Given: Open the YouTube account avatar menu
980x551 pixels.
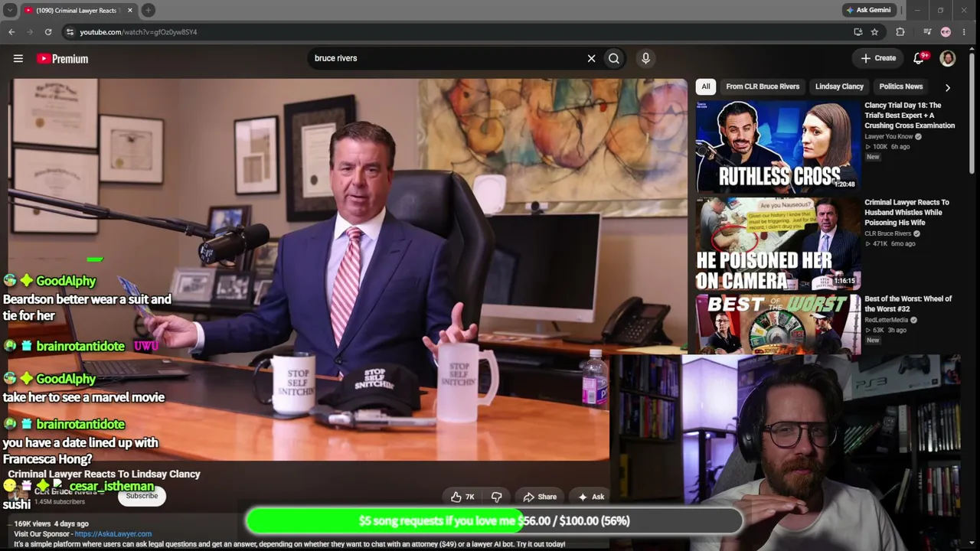Looking at the screenshot, I should pos(948,58).
